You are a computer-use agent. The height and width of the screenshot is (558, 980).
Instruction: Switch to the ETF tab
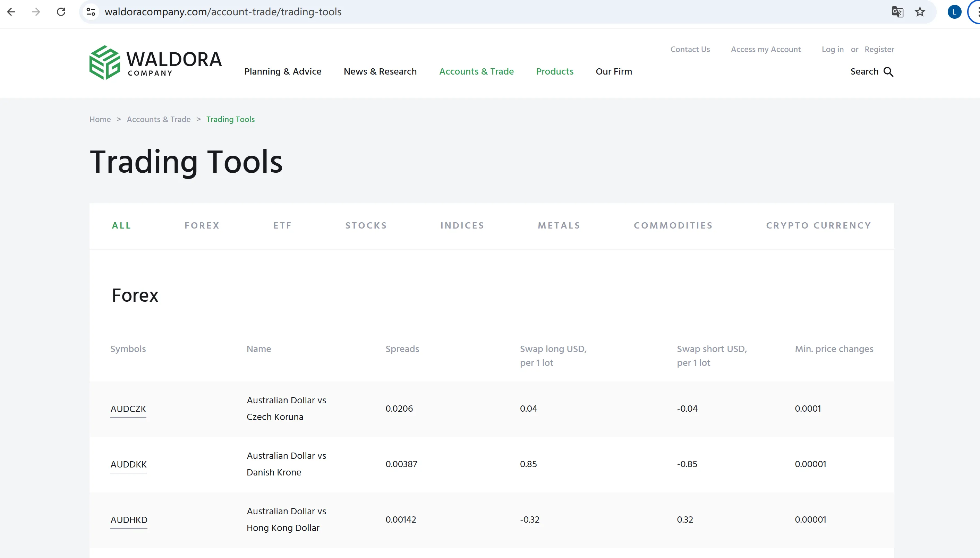(x=282, y=226)
